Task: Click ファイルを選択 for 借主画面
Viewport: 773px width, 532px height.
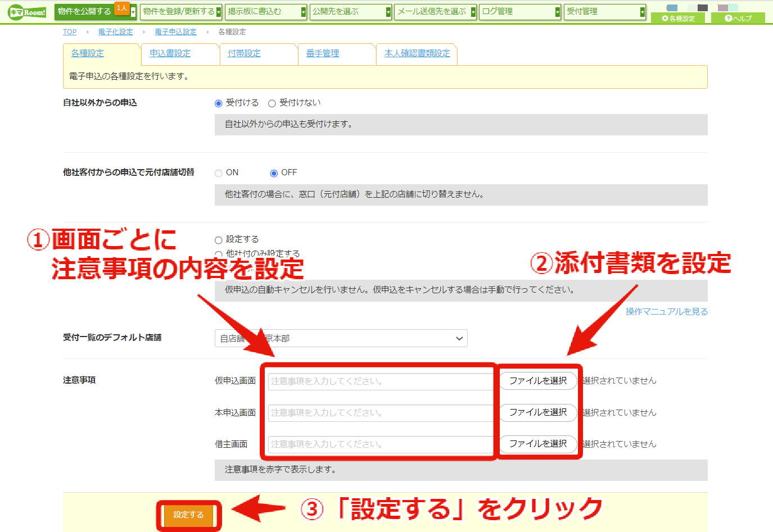Action: [x=538, y=443]
